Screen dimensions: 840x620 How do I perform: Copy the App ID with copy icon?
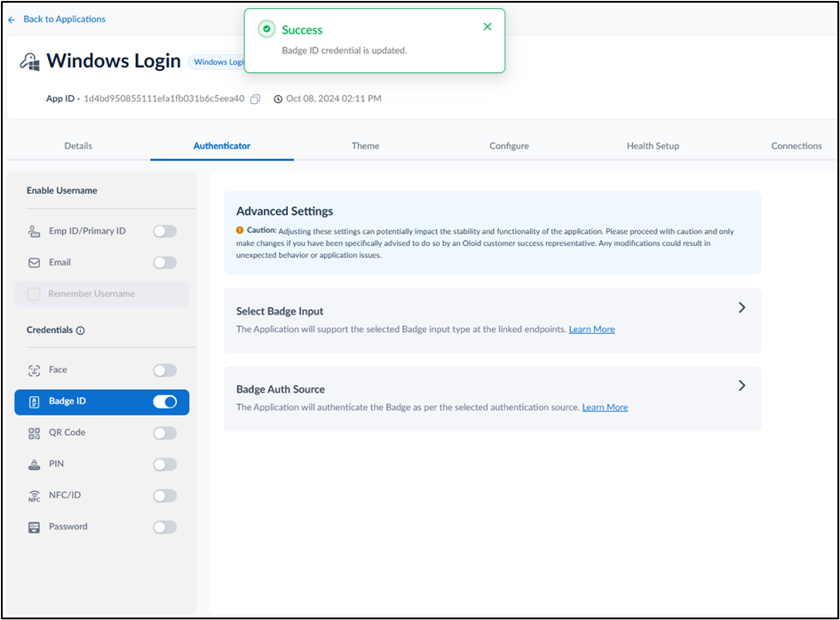pyautogui.click(x=256, y=99)
